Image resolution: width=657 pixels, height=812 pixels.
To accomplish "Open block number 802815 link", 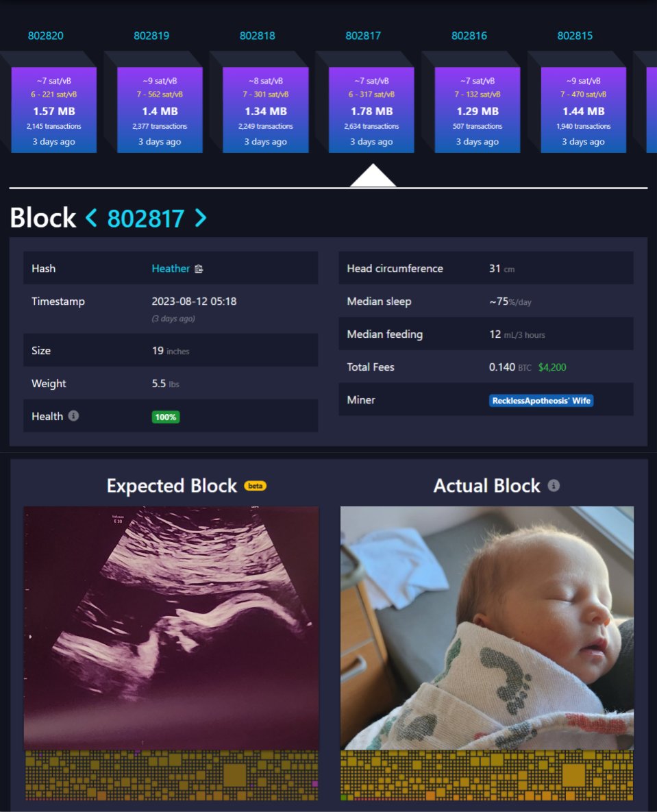I will pos(575,36).
